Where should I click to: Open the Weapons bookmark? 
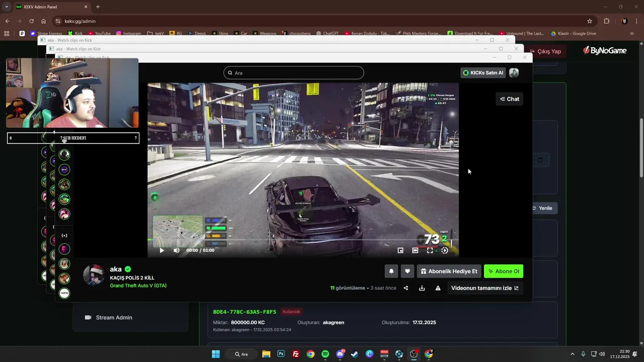click(x=264, y=33)
